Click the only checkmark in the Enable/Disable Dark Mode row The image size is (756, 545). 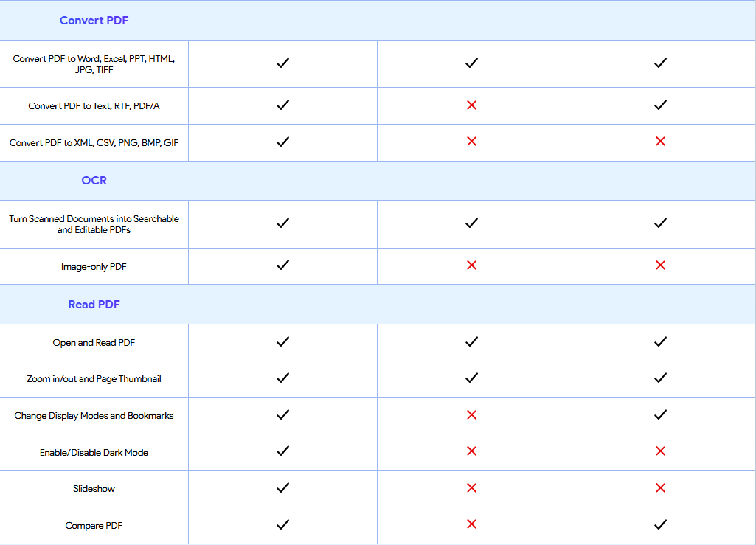[x=283, y=451]
